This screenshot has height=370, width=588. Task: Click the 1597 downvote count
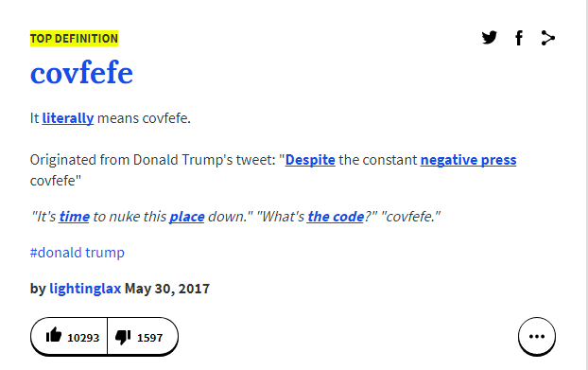(150, 338)
